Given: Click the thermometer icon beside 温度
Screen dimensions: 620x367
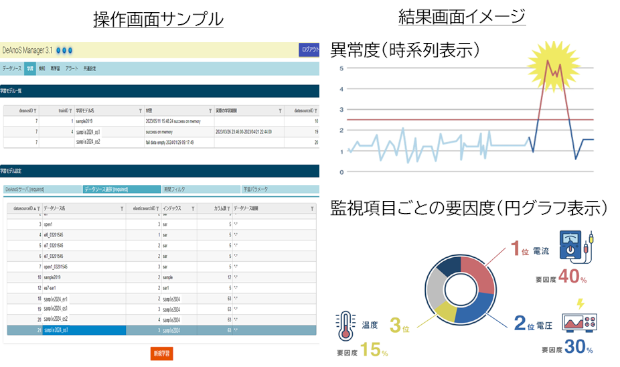Looking at the screenshot, I should coord(346,326).
